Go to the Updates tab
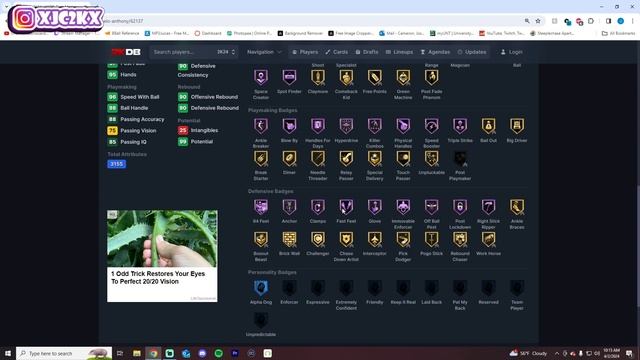This screenshot has height=360, width=640. (x=472, y=52)
